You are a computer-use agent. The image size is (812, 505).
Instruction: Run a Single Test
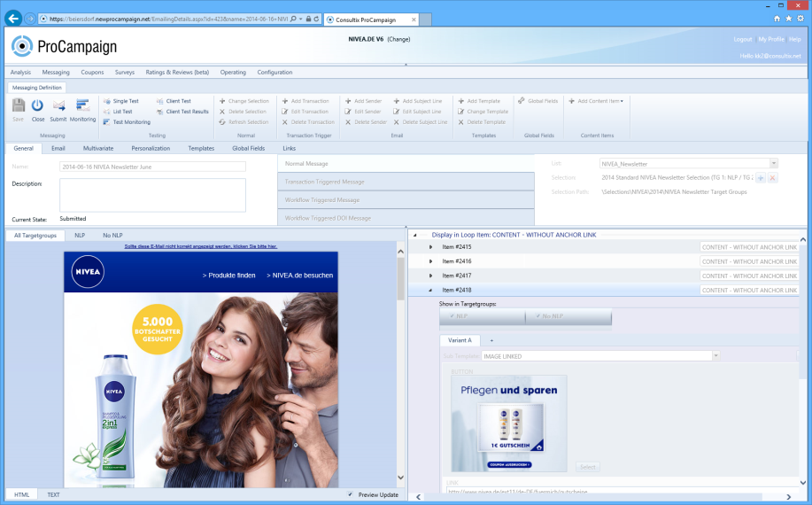(125, 101)
